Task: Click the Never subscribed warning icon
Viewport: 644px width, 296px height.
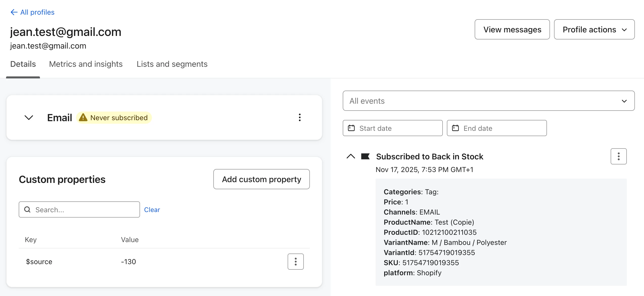Action: 83,118
